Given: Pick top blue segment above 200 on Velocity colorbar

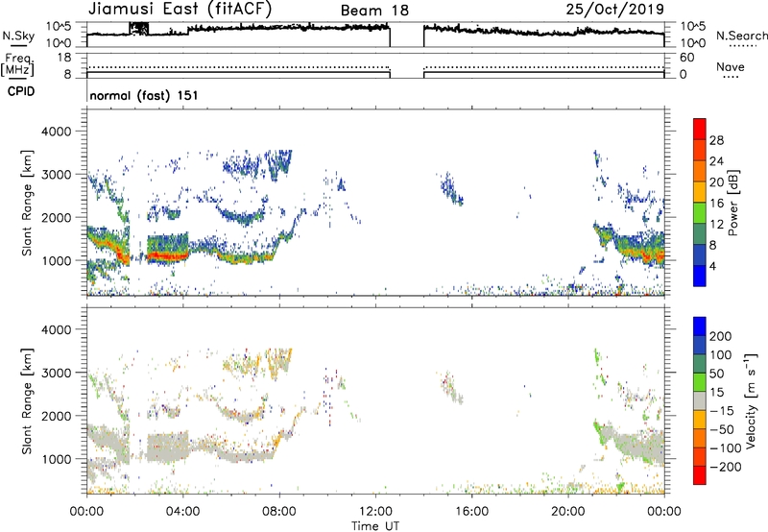Looking at the screenshot, I should (700, 326).
